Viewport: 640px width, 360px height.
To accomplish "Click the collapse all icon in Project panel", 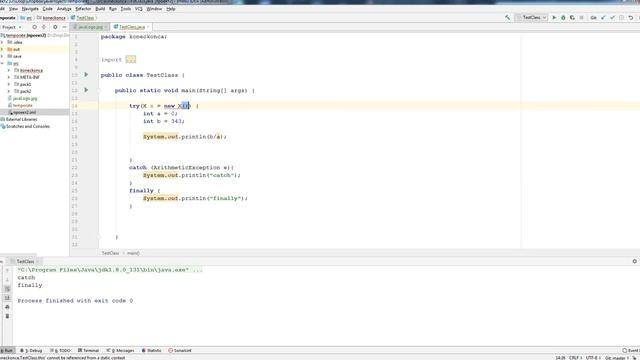I will pos(44,27).
